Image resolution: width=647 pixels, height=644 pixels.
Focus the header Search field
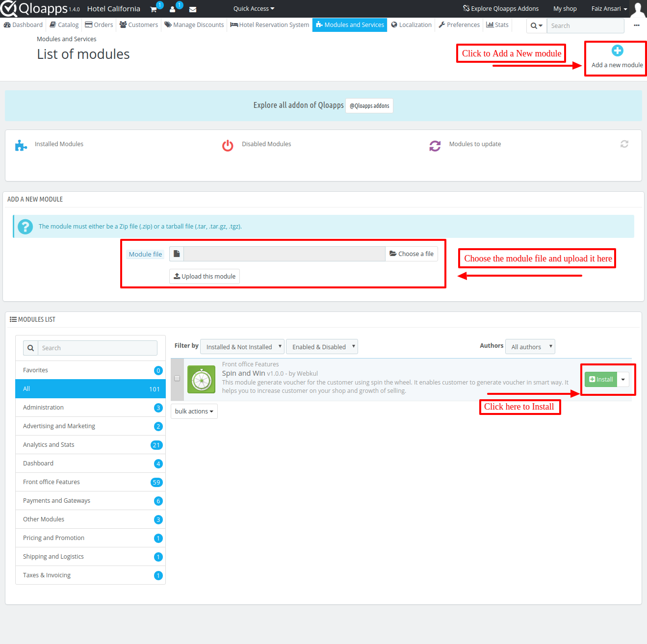pos(586,26)
